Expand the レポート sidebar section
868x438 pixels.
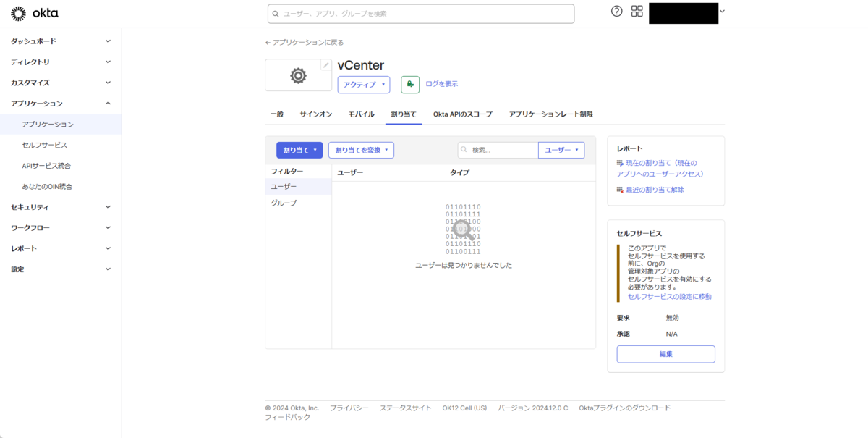[x=61, y=248]
